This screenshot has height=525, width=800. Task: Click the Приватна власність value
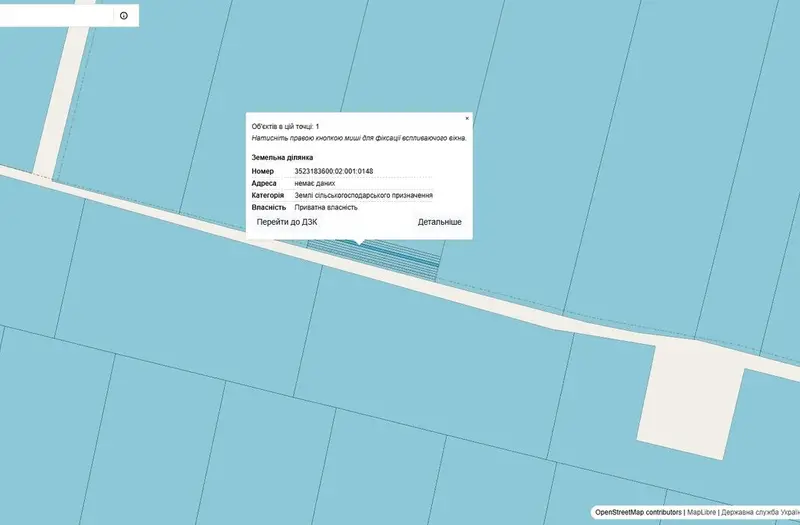[326, 208]
